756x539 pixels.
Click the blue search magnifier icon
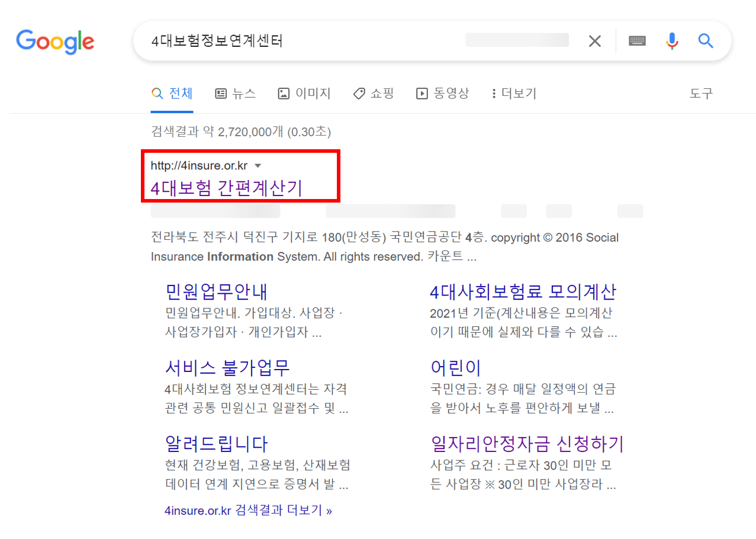tap(705, 41)
